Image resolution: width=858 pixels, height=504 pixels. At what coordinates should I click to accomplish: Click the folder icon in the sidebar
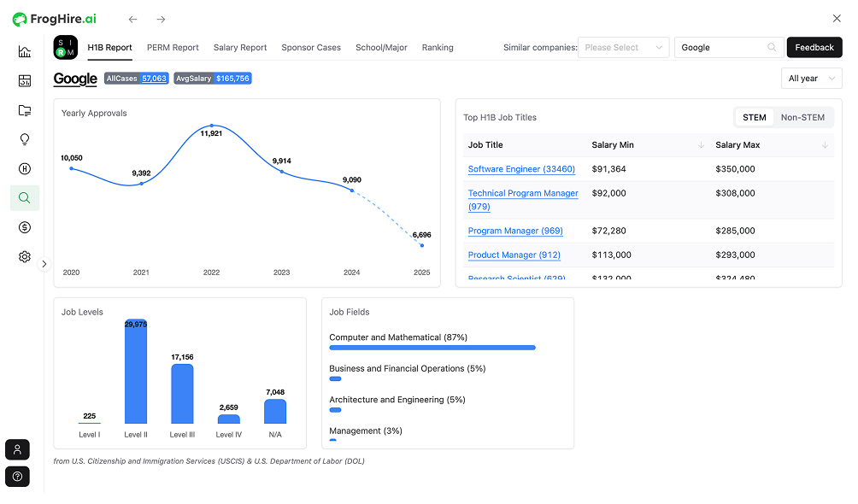[x=25, y=110]
